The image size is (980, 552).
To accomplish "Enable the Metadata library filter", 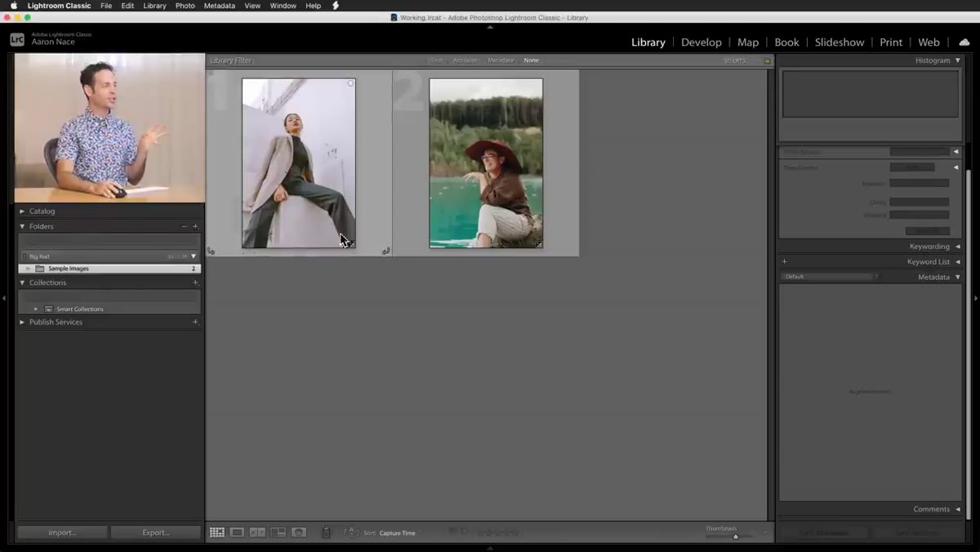I will click(x=501, y=60).
